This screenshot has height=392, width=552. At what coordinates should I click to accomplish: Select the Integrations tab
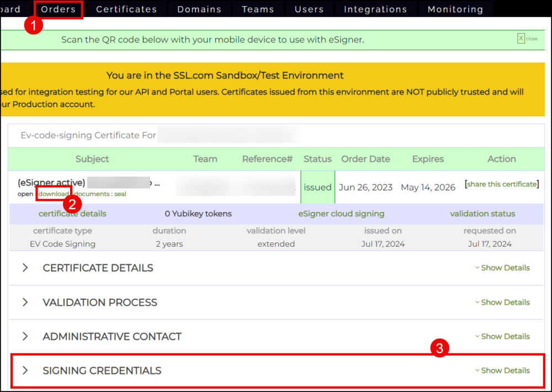coord(375,9)
